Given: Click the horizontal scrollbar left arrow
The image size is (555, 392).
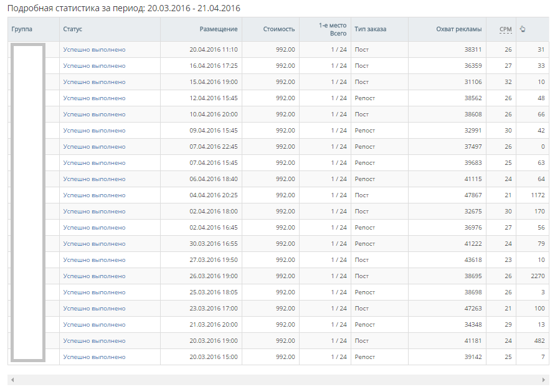Looking at the screenshot, I should (x=12, y=380).
